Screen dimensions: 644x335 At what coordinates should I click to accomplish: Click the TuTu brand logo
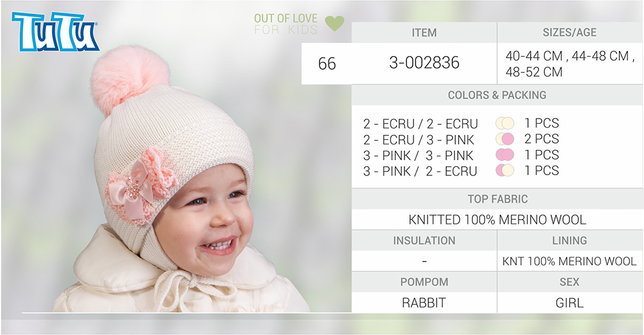(55, 32)
